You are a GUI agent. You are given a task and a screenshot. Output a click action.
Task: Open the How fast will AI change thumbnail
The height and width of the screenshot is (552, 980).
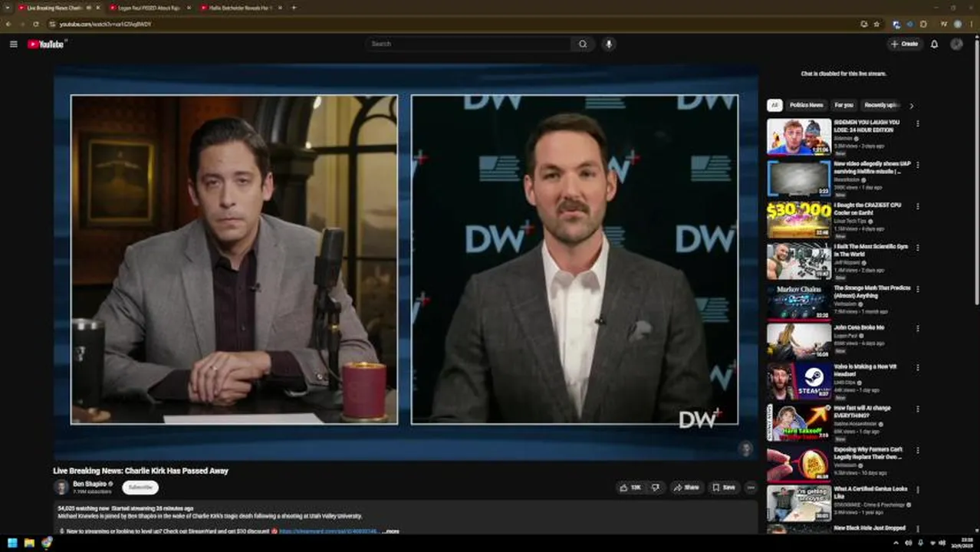tap(798, 422)
